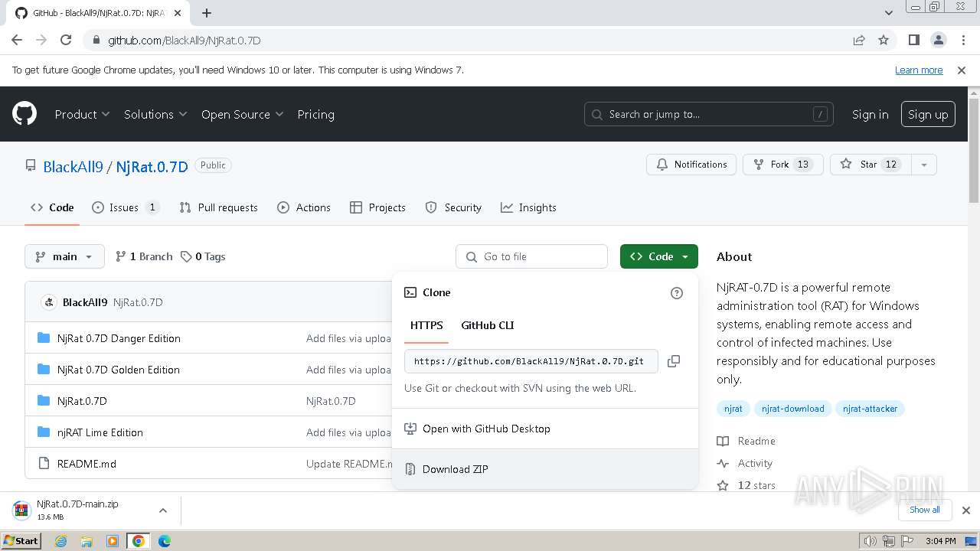
Task: Fork the repository
Action: [782, 165]
